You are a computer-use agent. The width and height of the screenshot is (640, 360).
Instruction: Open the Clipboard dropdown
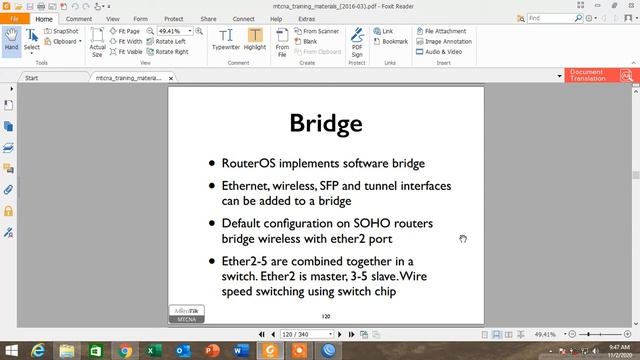[63, 41]
